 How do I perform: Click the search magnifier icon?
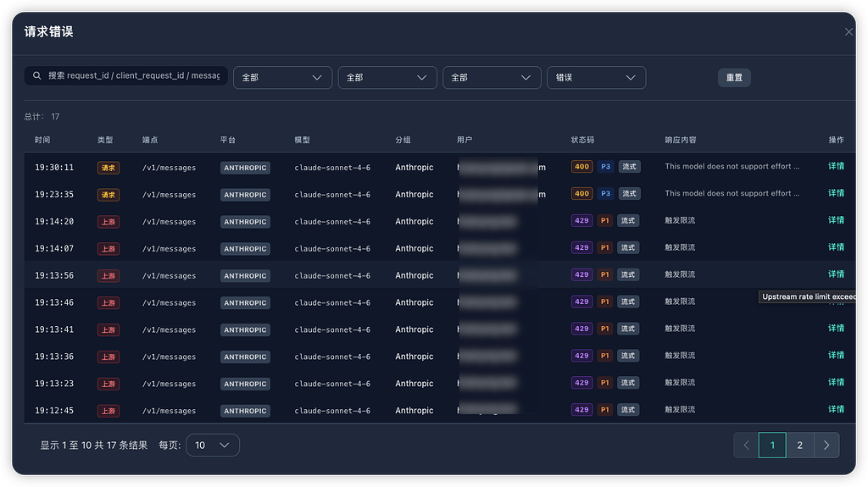[37, 76]
